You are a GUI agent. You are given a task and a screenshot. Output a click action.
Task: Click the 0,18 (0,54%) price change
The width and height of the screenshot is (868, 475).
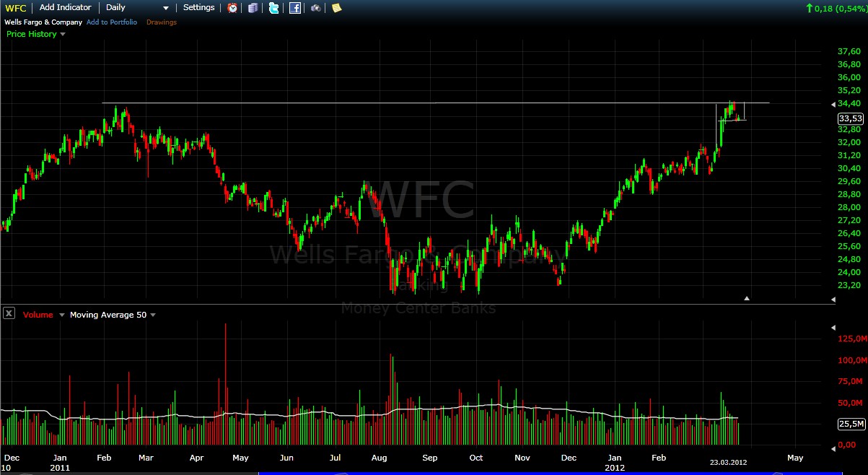coord(836,8)
